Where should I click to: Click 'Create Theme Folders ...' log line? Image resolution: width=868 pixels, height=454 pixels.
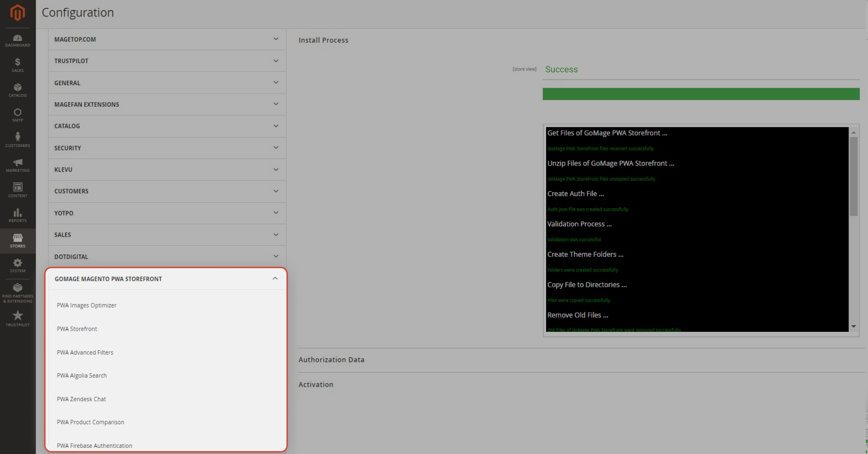click(585, 254)
